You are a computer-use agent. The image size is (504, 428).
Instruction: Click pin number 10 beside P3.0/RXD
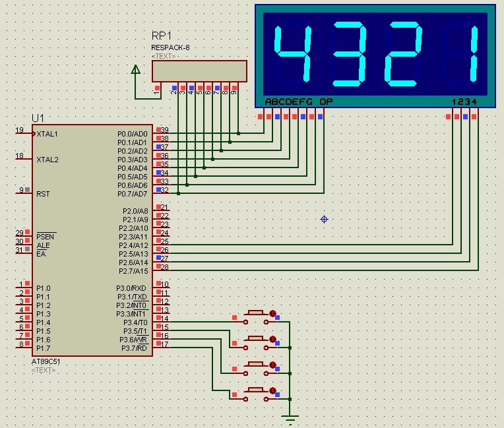[164, 284]
